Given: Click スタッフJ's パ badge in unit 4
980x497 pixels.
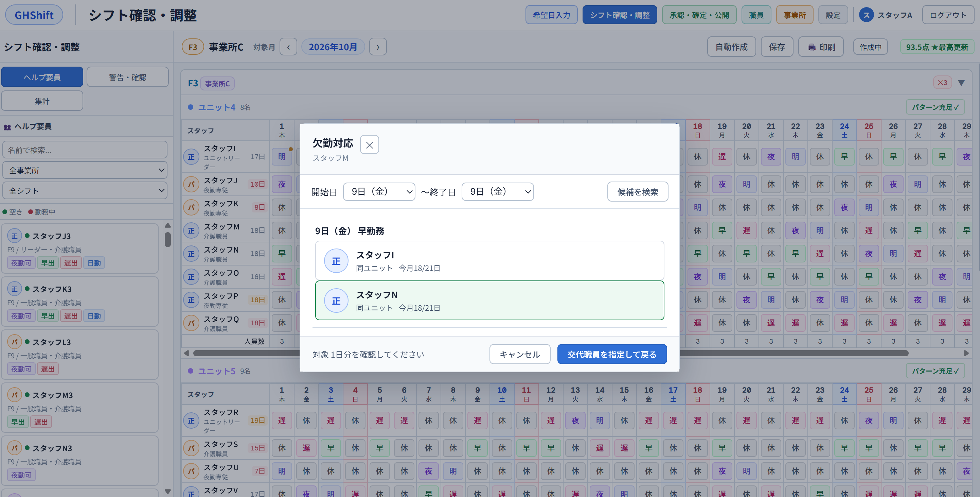Looking at the screenshot, I should [x=191, y=184].
